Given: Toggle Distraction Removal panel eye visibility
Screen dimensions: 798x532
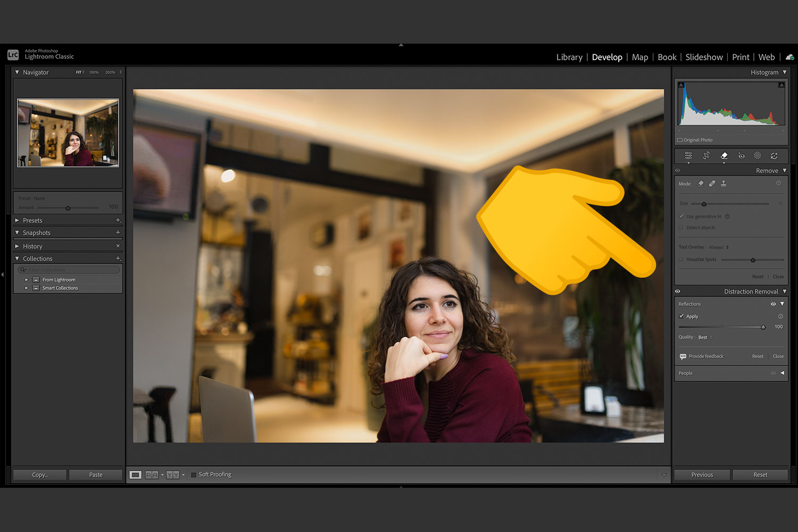Looking at the screenshot, I should [678, 292].
